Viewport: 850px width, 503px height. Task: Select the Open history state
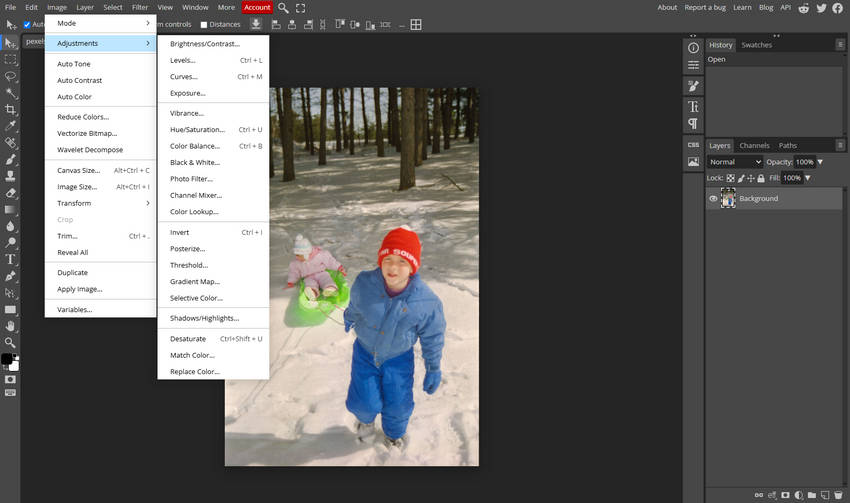point(774,60)
